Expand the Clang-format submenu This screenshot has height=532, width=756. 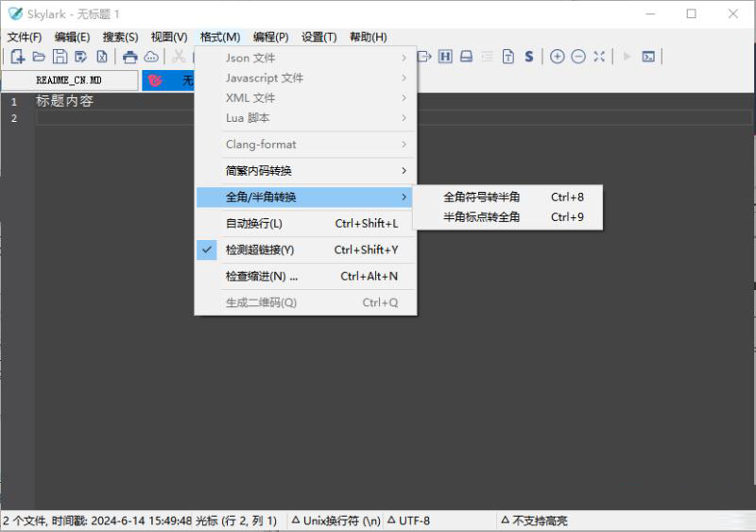pyautogui.click(x=305, y=145)
